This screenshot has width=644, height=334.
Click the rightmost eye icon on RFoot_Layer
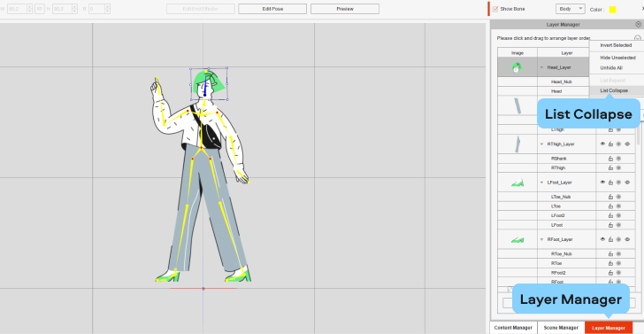click(627, 239)
